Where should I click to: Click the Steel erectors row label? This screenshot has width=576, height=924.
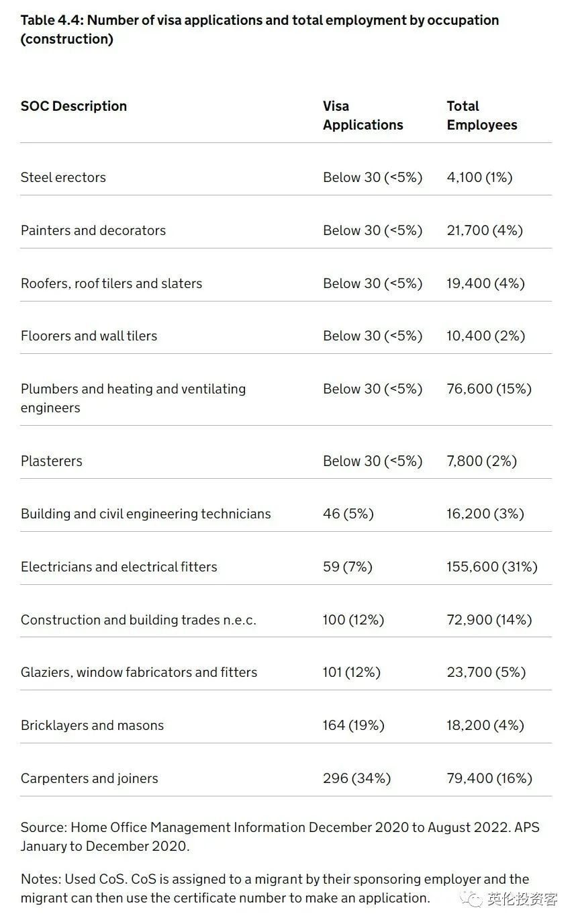(x=63, y=177)
